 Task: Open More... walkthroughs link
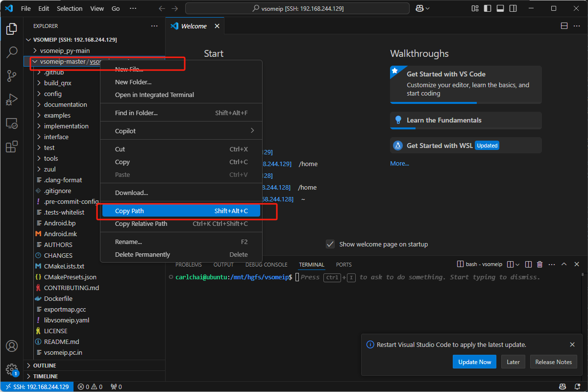399,164
